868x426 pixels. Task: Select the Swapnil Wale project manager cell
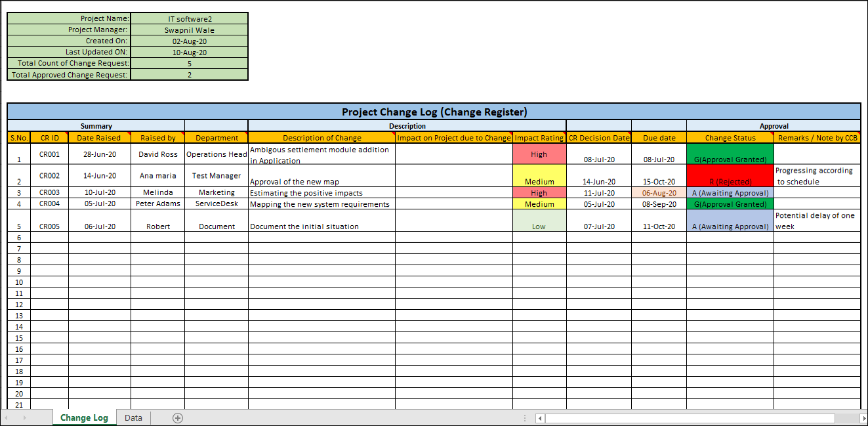(190, 30)
